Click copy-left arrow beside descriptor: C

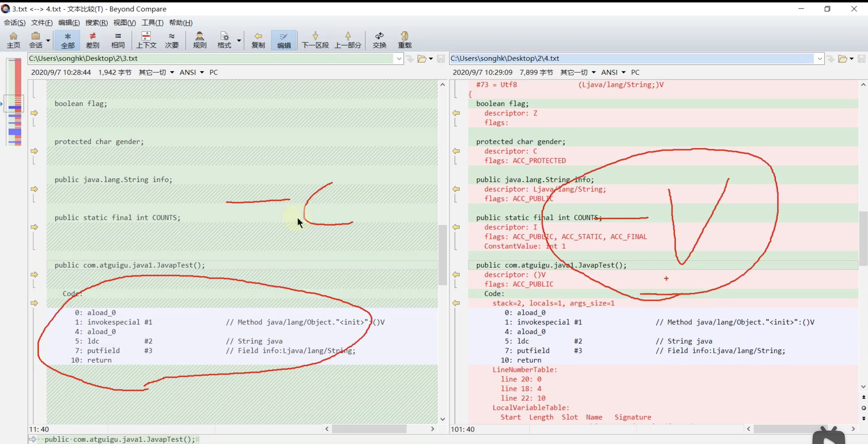[x=456, y=151]
